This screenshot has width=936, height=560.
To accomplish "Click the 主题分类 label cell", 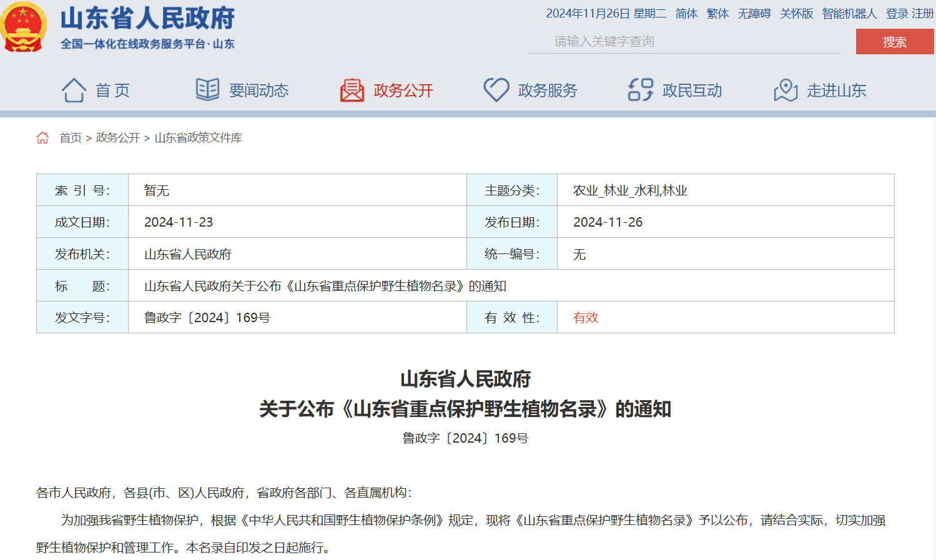I will point(512,190).
